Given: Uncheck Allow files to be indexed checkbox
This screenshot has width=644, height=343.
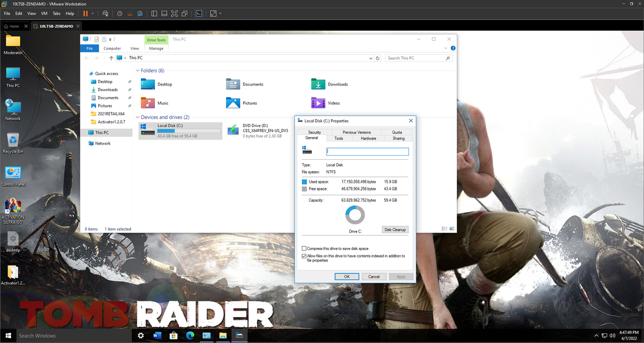Looking at the screenshot, I should point(304,256).
